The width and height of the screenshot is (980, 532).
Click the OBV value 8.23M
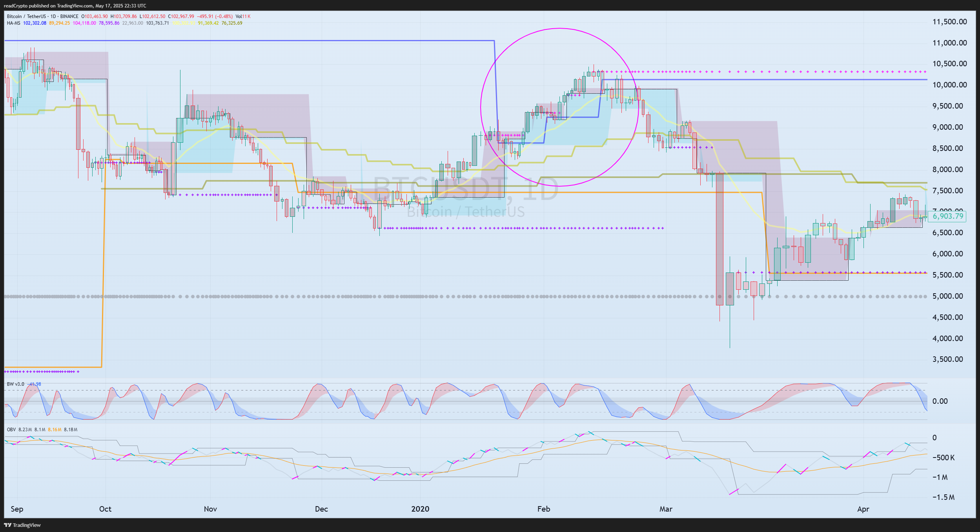25,430
